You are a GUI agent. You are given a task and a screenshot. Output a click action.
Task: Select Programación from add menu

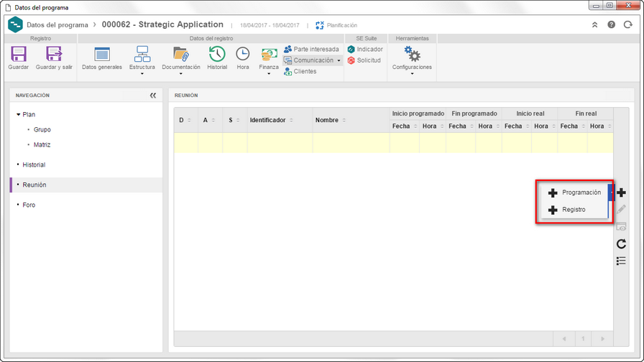click(574, 192)
